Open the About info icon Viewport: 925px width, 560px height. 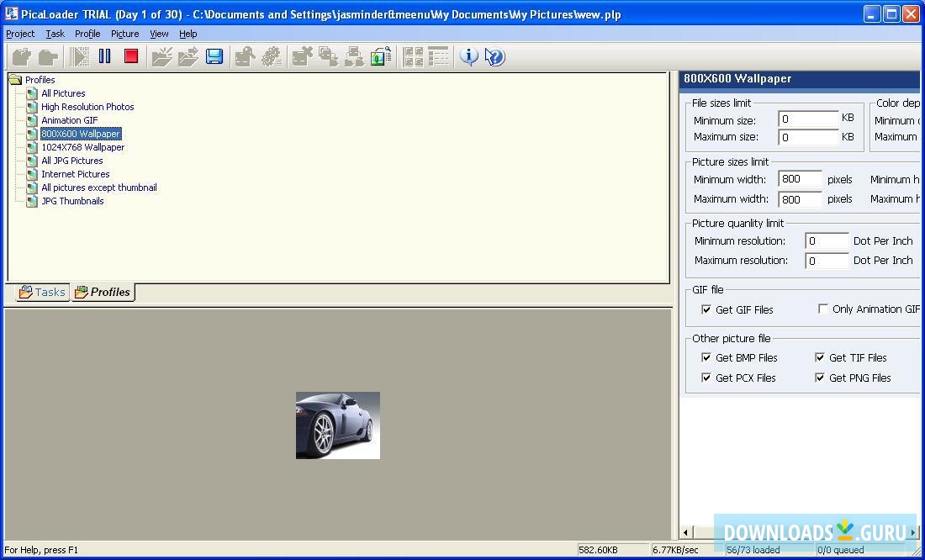(469, 56)
